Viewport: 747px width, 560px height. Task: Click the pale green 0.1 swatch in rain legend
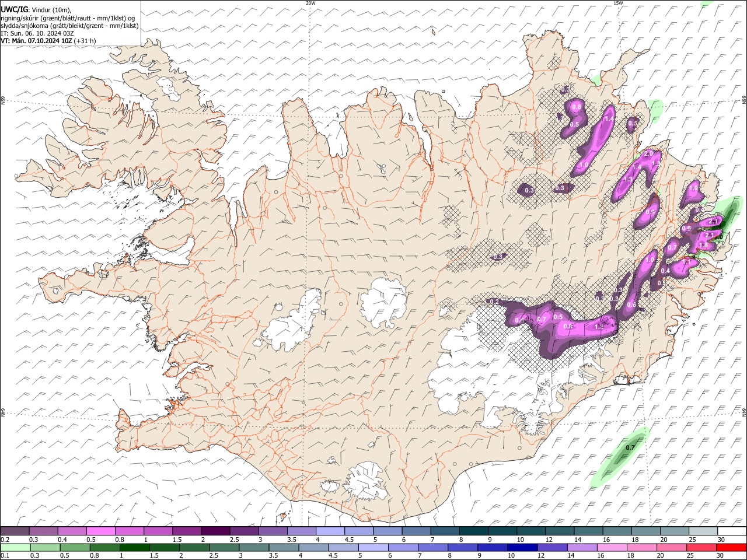click(15, 548)
